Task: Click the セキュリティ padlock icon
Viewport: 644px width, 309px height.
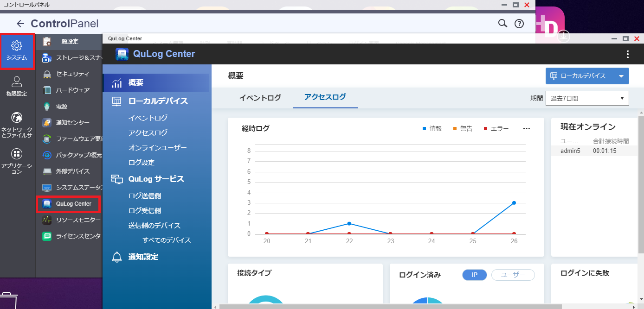Action: pos(47,74)
